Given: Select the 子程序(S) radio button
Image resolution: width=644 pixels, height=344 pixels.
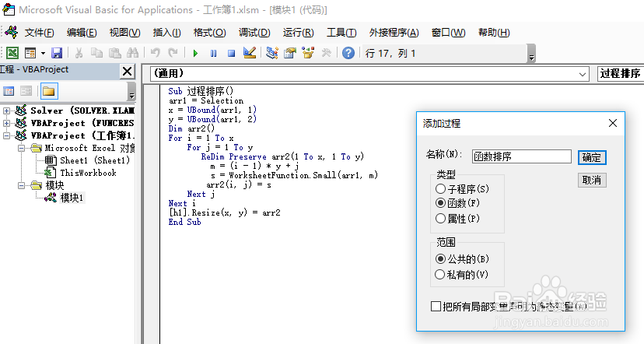Looking at the screenshot, I should pyautogui.click(x=440, y=188).
